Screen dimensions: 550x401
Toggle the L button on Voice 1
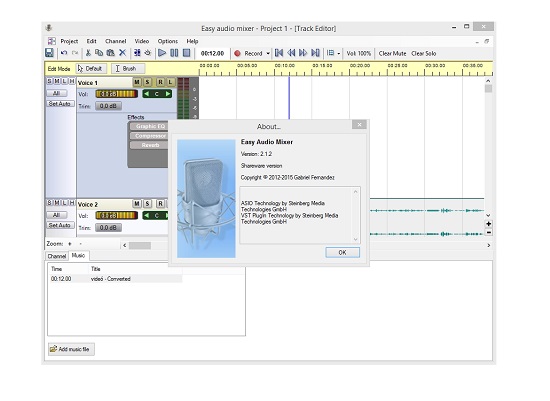pyautogui.click(x=170, y=82)
